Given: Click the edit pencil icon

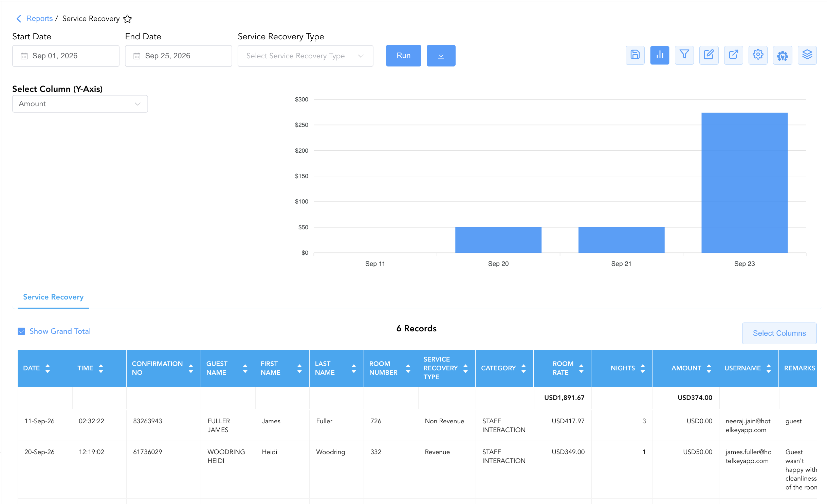Looking at the screenshot, I should [x=709, y=55].
